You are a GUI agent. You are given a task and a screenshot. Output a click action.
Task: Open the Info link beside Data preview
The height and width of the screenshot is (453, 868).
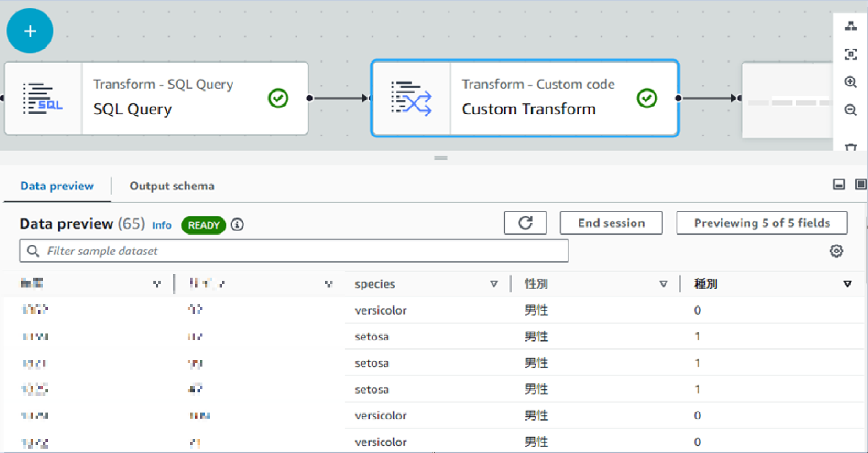(x=162, y=225)
